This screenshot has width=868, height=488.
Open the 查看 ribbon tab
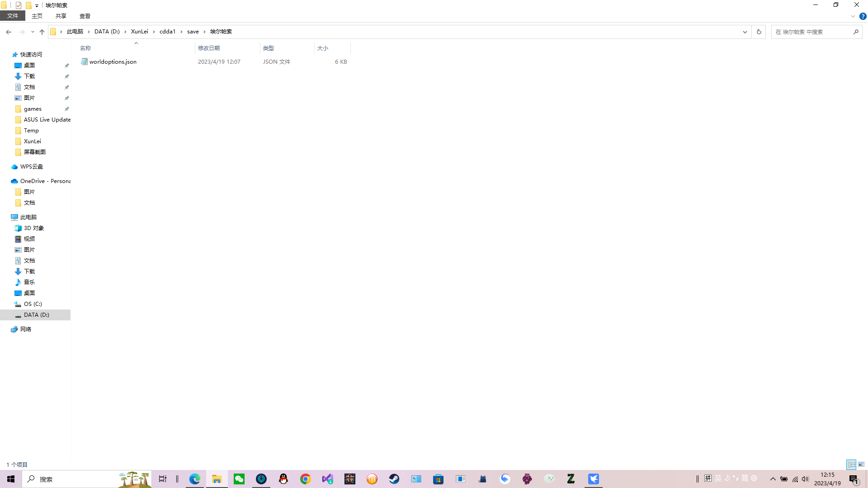pos(85,16)
